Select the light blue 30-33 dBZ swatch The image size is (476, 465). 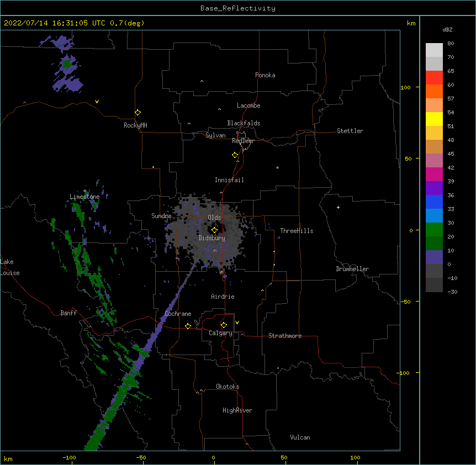tap(434, 216)
